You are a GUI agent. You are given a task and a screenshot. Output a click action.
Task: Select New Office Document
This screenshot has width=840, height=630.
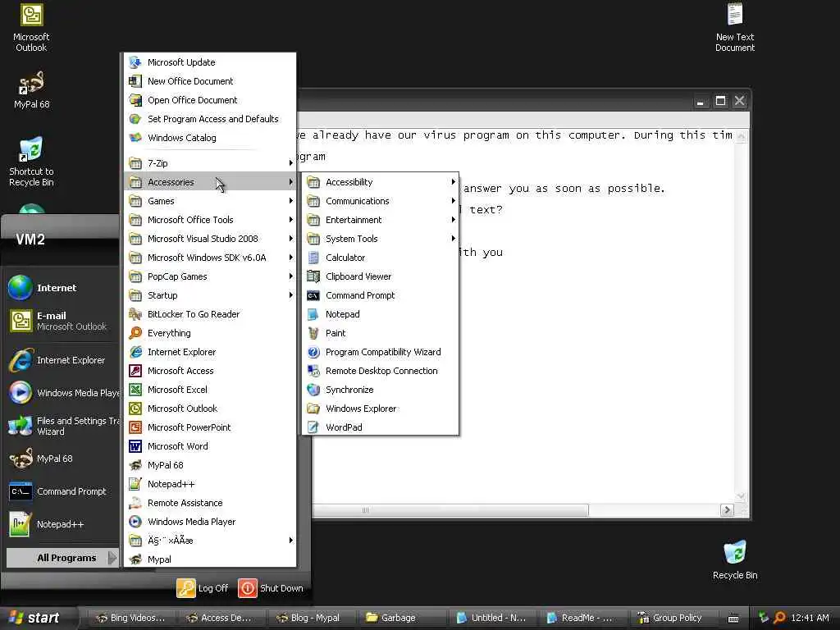tap(209, 81)
